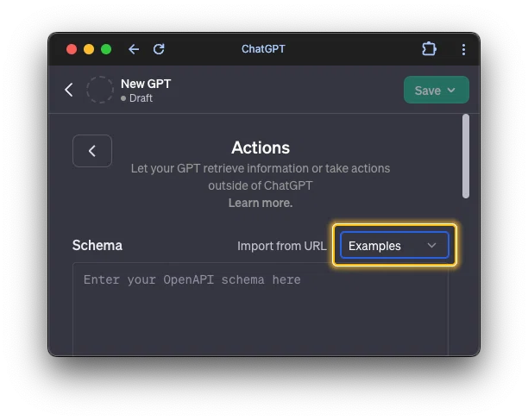Open the three-dot browser menu
528x420 pixels.
point(463,49)
